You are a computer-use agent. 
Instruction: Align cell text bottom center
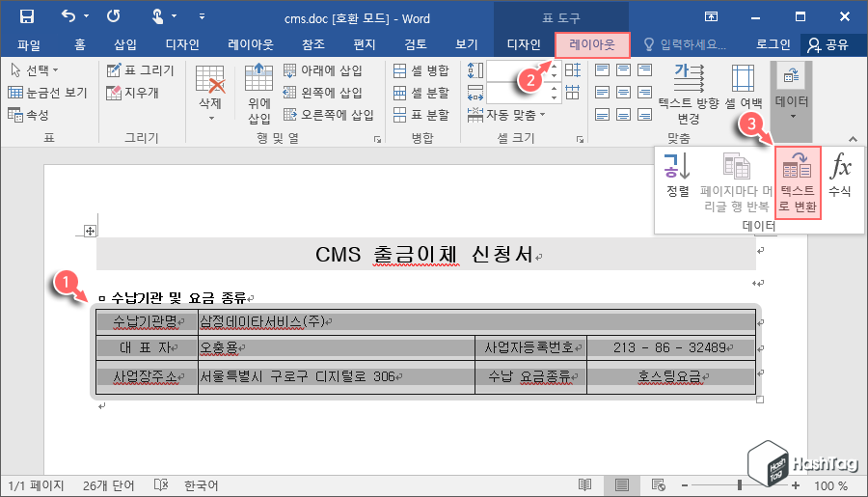(x=623, y=114)
